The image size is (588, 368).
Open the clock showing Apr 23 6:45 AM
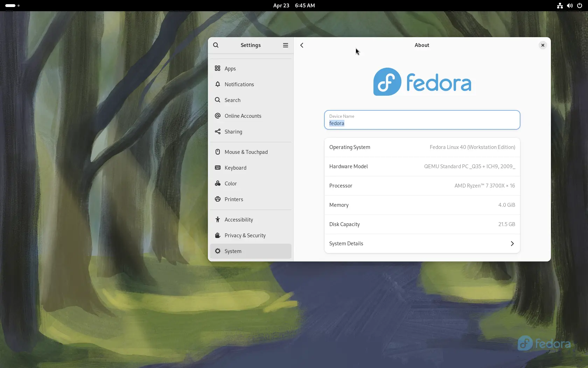click(x=294, y=6)
